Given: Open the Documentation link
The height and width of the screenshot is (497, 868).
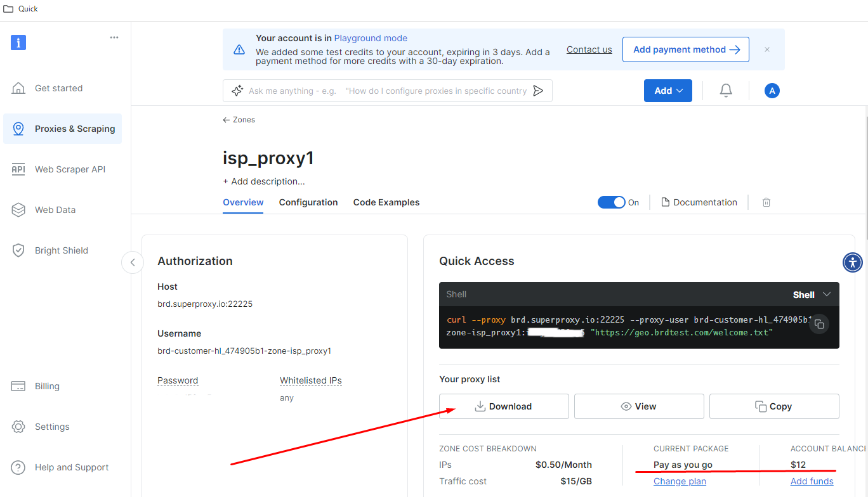Looking at the screenshot, I should [699, 202].
